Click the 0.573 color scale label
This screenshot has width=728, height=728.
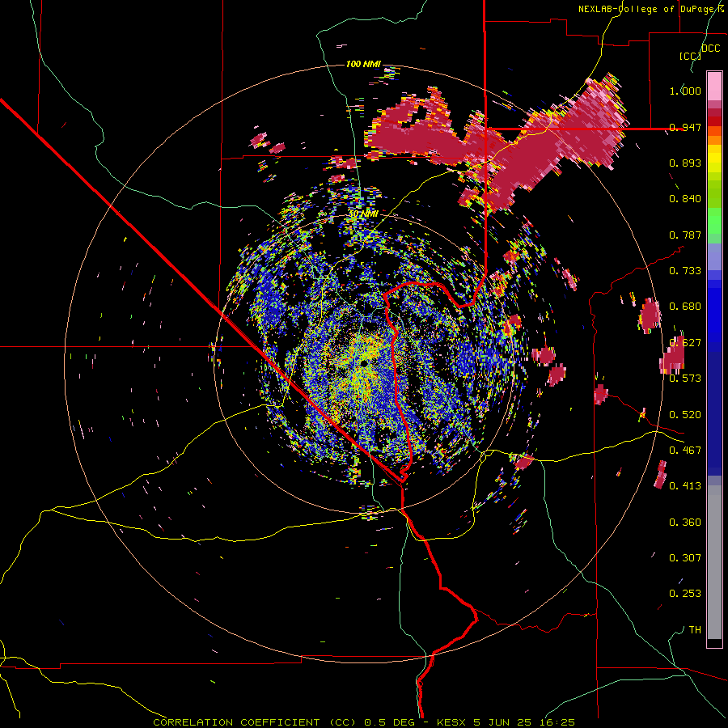click(685, 379)
